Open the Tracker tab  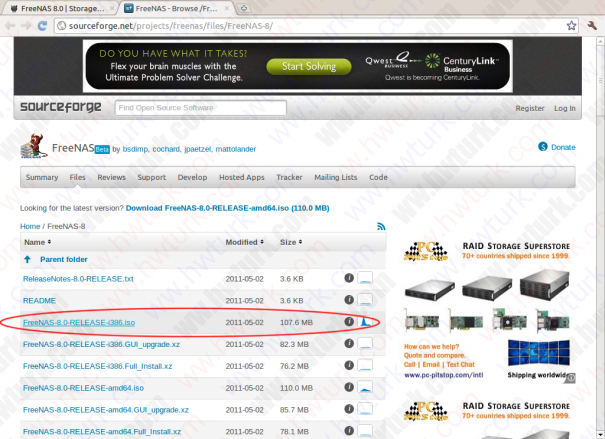[x=289, y=177]
